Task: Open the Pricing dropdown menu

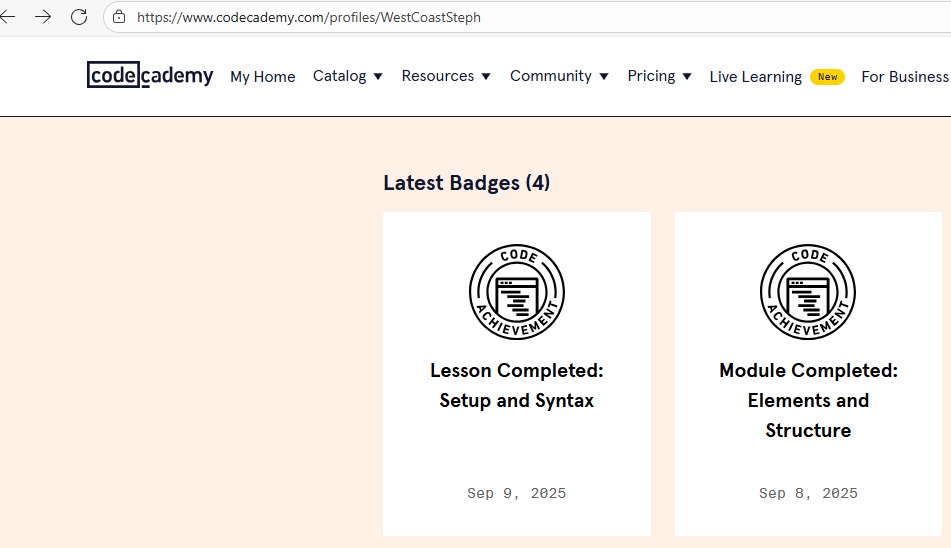Action: click(x=659, y=76)
